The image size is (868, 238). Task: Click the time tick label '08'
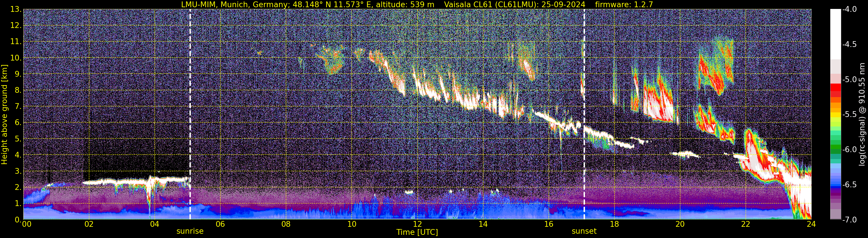point(286,224)
